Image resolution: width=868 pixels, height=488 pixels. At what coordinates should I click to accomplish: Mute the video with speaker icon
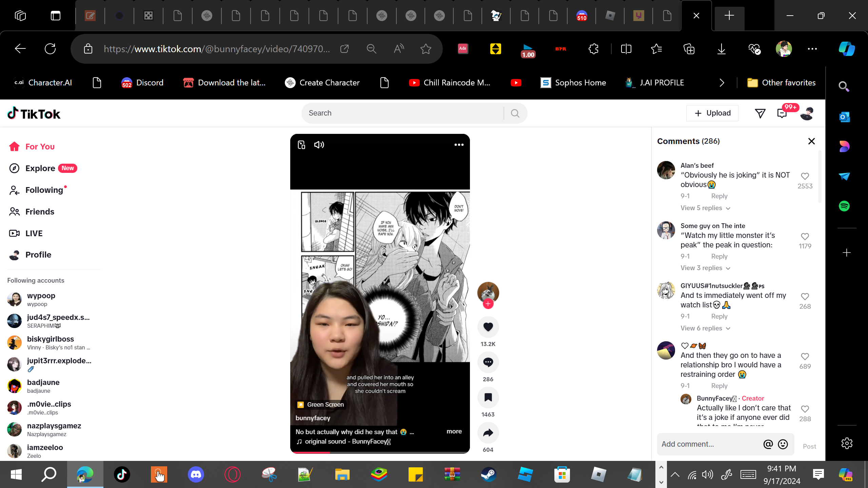[x=319, y=145]
